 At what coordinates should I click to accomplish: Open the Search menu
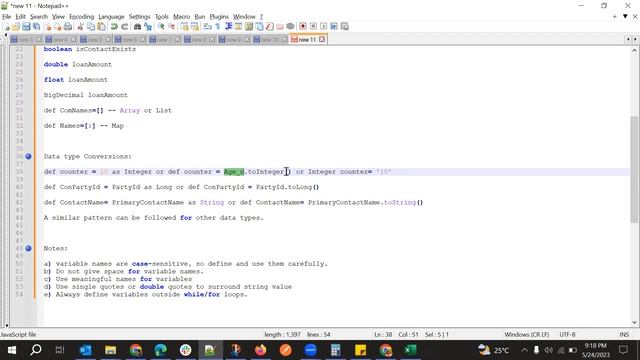tap(39, 17)
